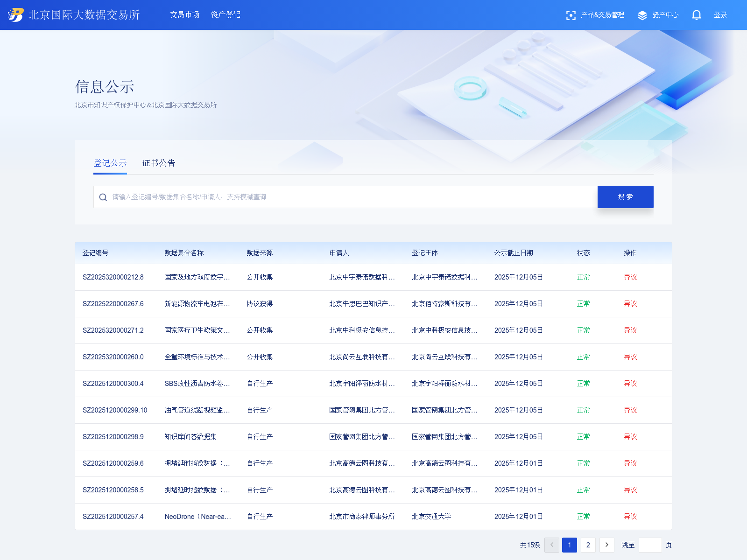Click 异议 for SZ2025320000271.2
The width and height of the screenshot is (747, 560).
pos(630,330)
